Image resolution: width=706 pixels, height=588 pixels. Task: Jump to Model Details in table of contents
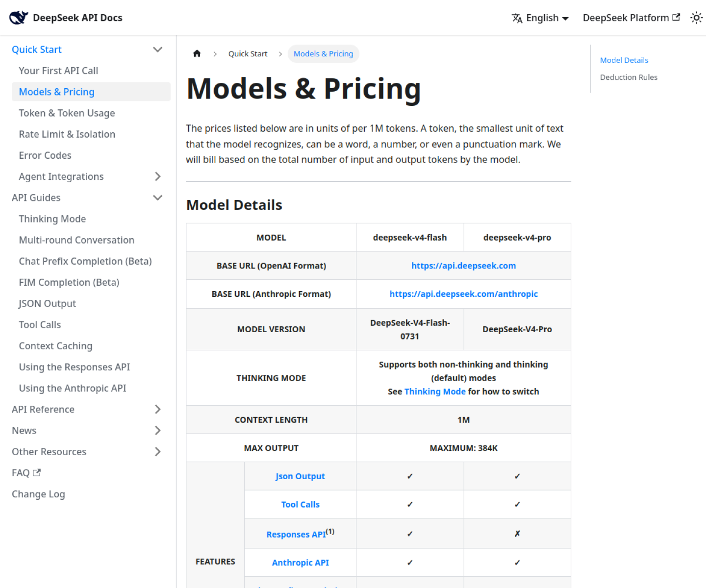point(624,60)
